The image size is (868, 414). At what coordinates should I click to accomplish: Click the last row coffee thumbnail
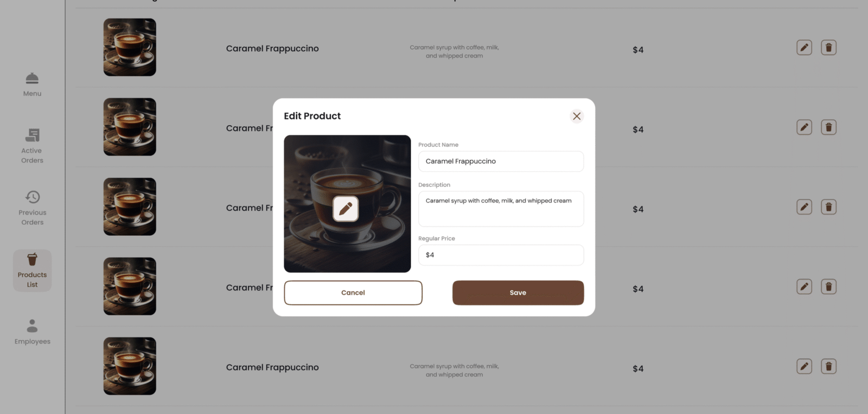[x=130, y=366]
